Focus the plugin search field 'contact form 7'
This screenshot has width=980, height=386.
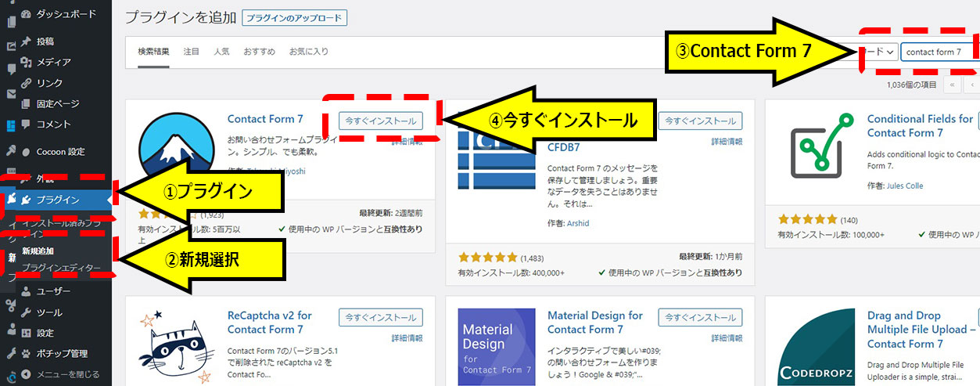pos(940,52)
